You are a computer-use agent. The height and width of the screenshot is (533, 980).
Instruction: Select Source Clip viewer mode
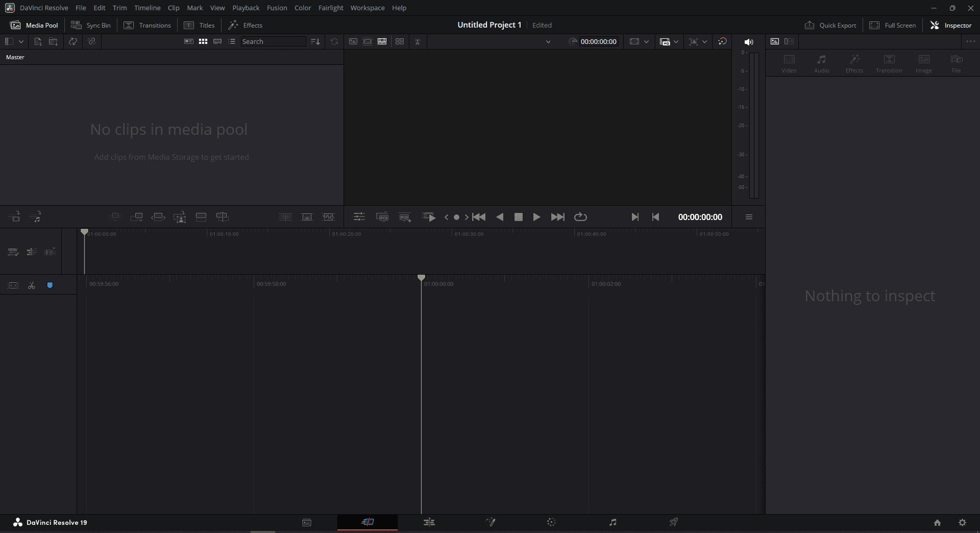[x=353, y=41]
